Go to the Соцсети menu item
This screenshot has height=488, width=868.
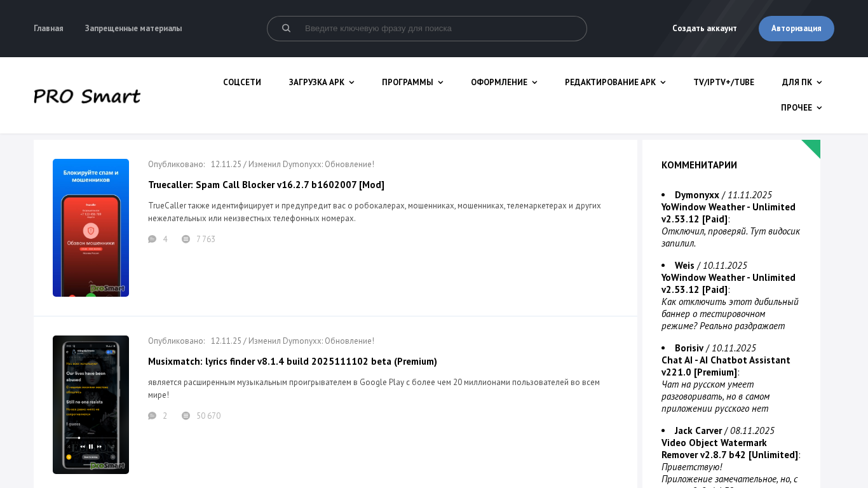coord(242,83)
